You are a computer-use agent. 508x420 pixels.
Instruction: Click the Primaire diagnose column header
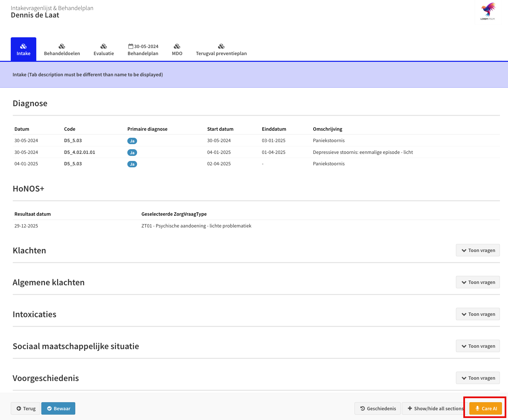pos(147,129)
